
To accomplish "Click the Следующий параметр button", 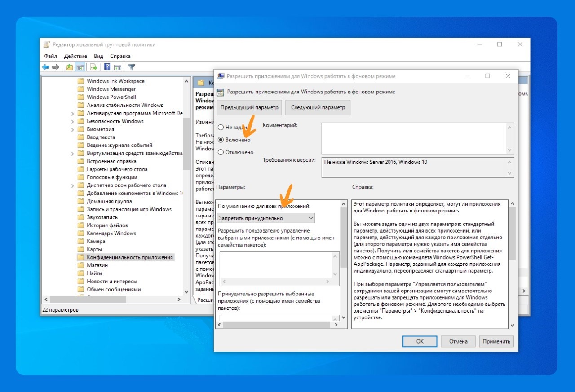I will (318, 108).
